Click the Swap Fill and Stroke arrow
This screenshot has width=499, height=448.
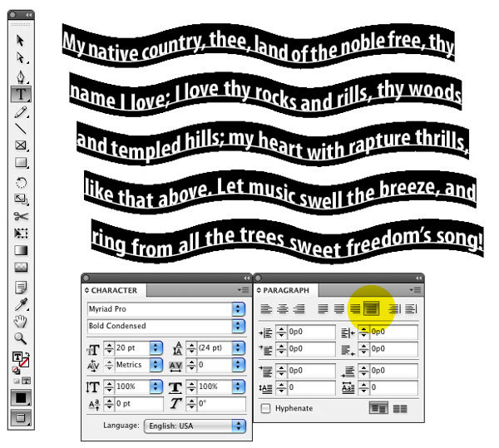(27, 354)
